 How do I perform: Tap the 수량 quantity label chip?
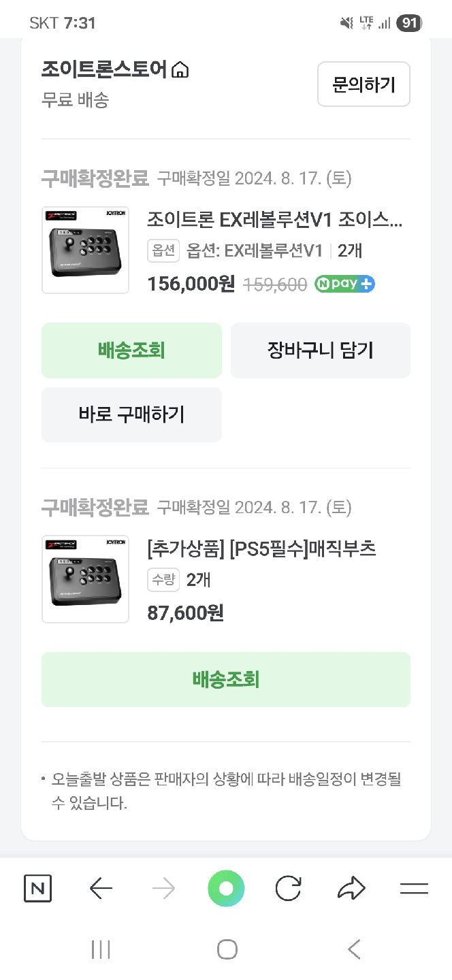pyautogui.click(x=163, y=580)
